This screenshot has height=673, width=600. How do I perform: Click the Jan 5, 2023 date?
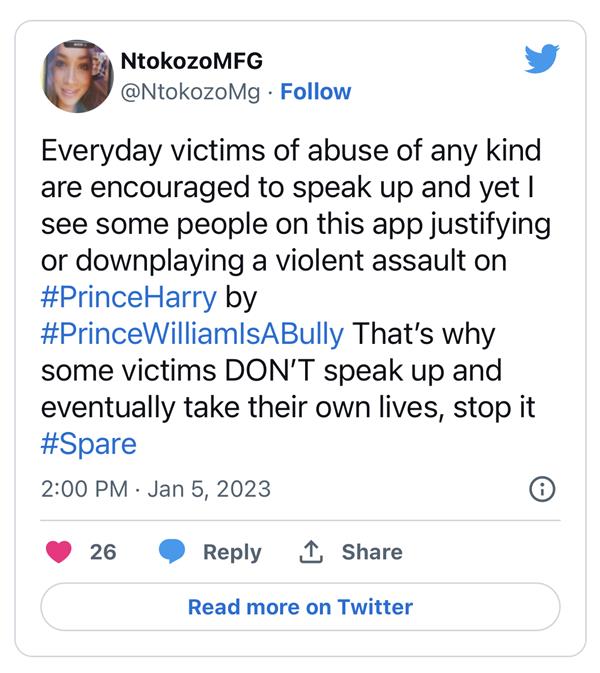(210, 490)
